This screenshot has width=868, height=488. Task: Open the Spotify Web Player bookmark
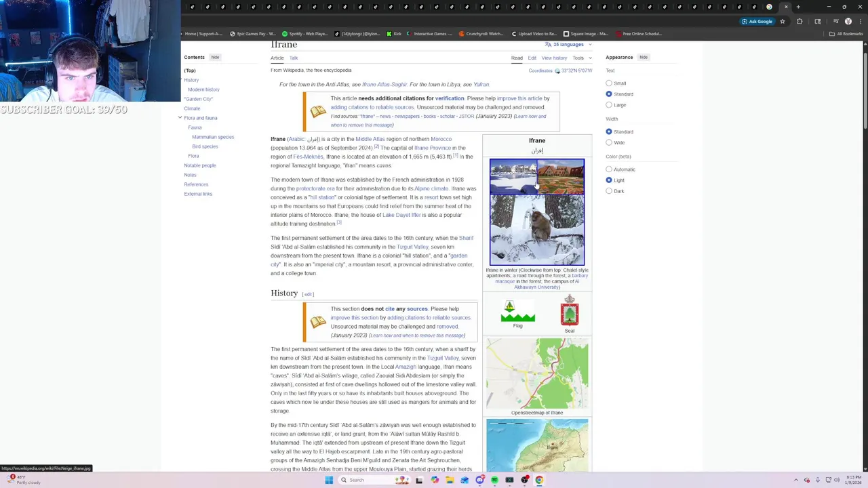pos(305,33)
